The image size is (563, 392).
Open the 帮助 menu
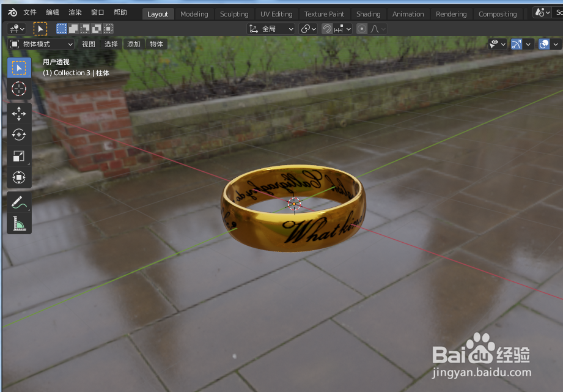coord(120,13)
